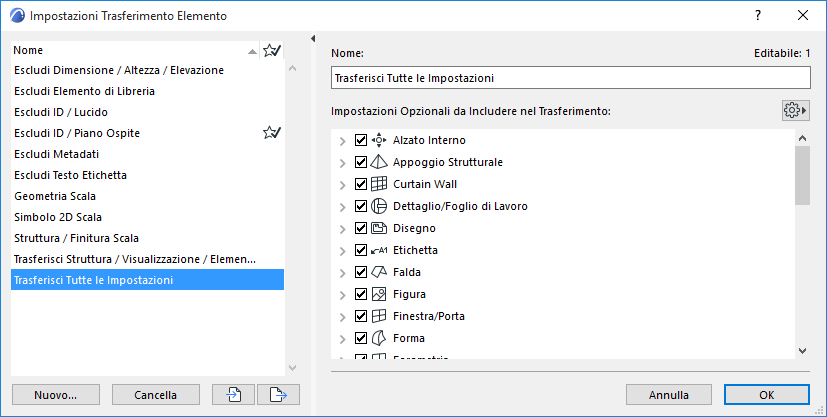This screenshot has height=417, width=827.
Task: Click the Alzato Interno element icon
Action: [x=379, y=140]
